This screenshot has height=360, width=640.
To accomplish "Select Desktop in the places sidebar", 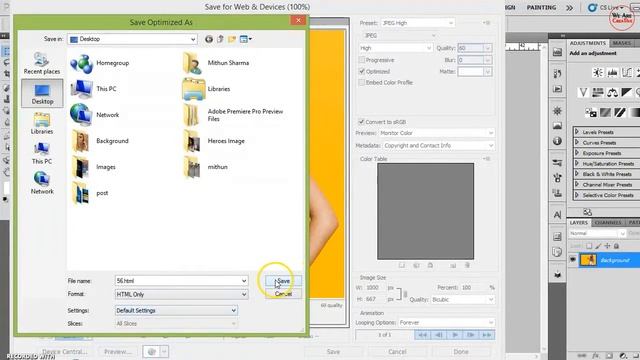I will [42, 93].
